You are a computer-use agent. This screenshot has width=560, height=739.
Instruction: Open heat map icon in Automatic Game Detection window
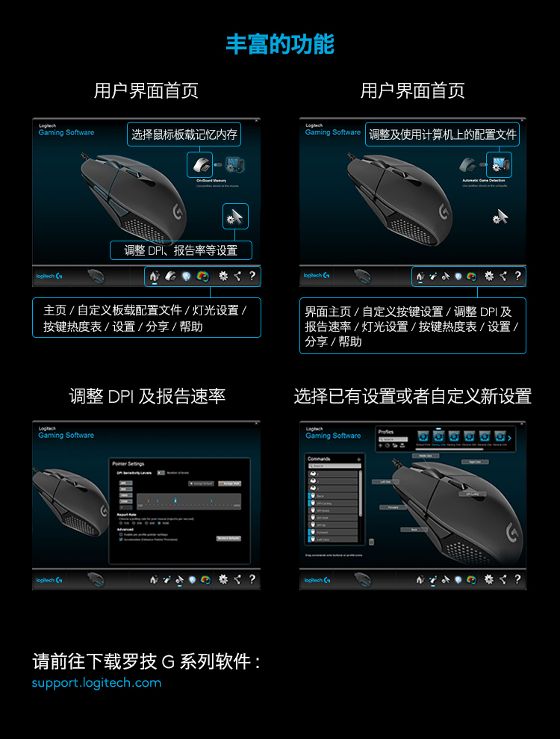pos(471,276)
